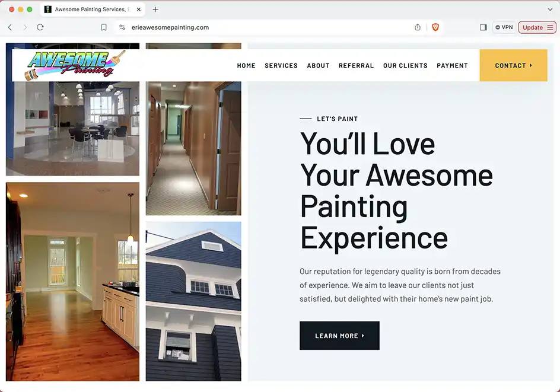This screenshot has height=392, width=560.
Task: Toggle the browser sidebar panel icon
Action: [x=483, y=27]
